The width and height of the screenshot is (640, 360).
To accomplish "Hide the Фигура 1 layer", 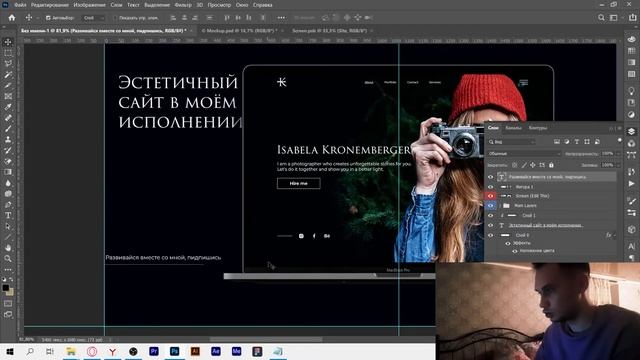I will click(491, 187).
